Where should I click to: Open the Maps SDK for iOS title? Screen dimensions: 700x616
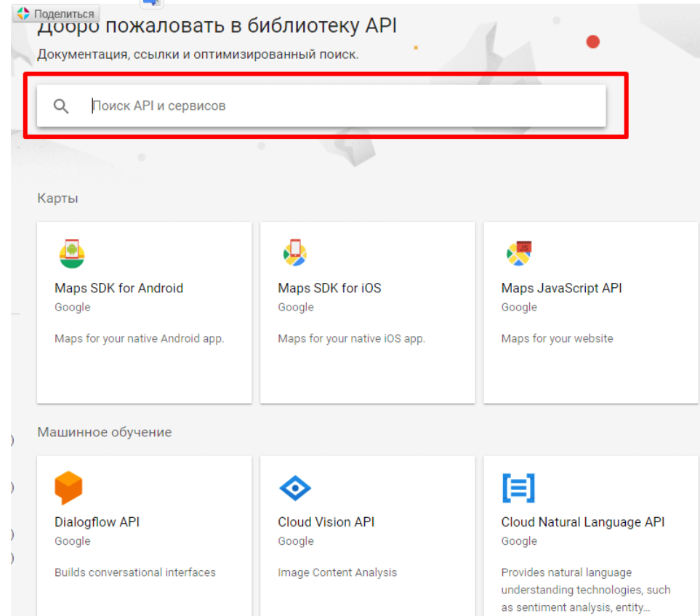click(x=329, y=288)
